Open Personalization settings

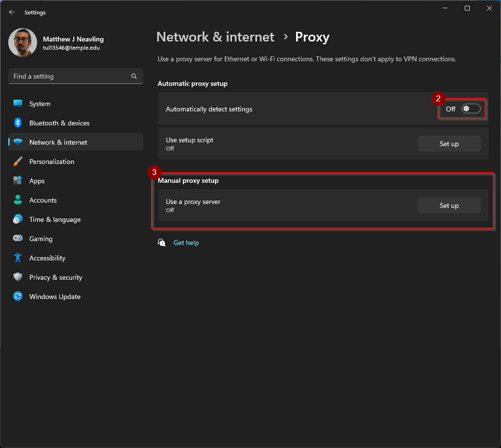pos(75,162)
